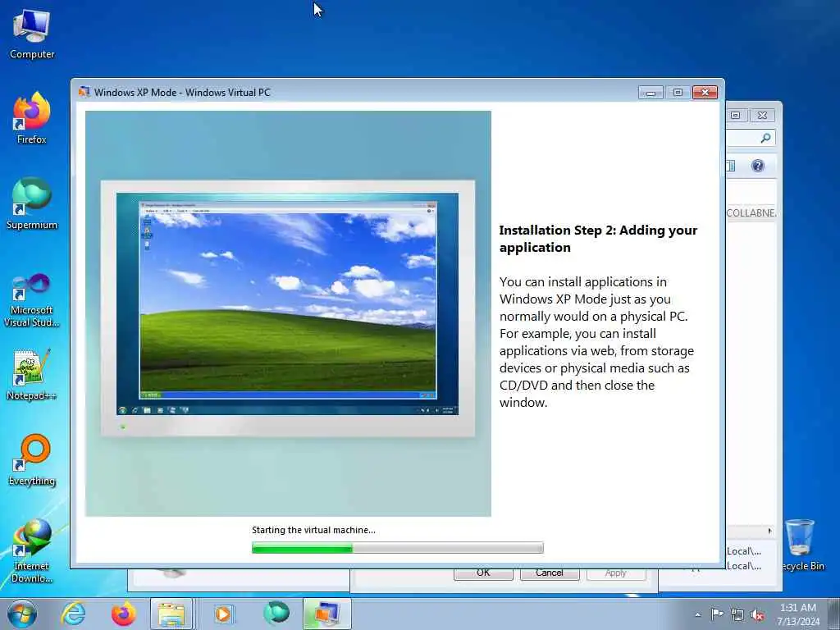The image size is (840, 630).
Task: Open the Windows Explorer taskbar button
Action: point(171,614)
